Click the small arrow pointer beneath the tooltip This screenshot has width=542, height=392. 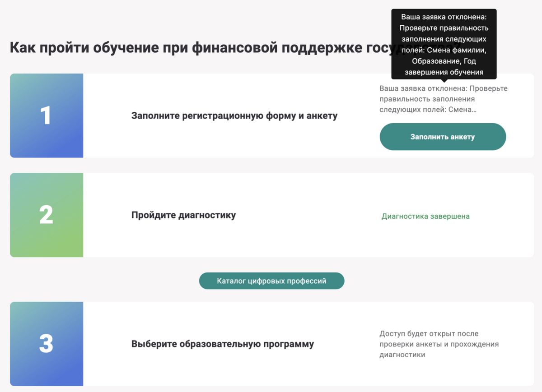(x=444, y=81)
